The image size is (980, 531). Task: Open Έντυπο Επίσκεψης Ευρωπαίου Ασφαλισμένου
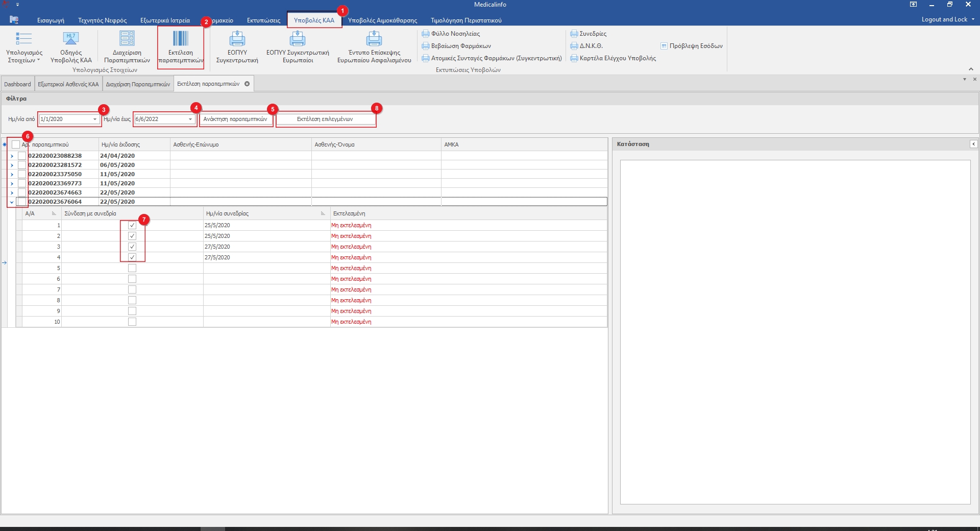click(374, 39)
